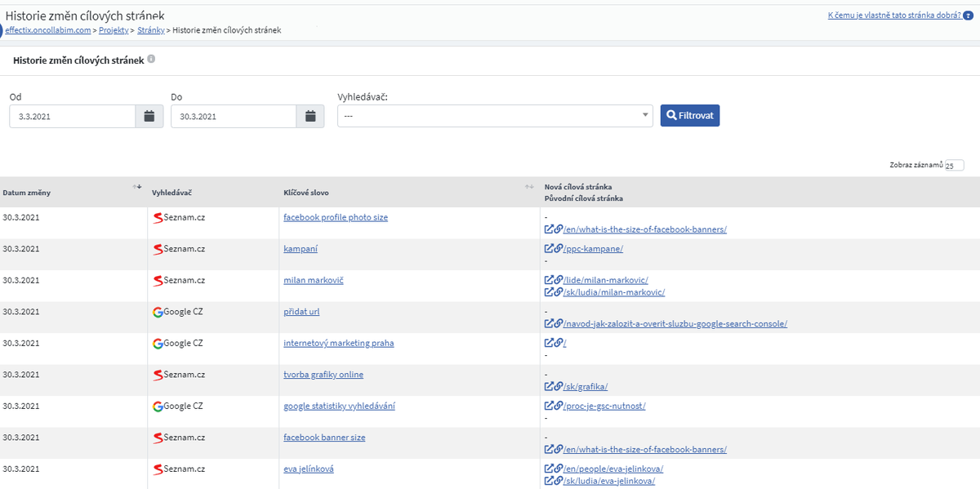980x489 pixels.
Task: Click the edit icon for /lide/milan-markovic/
Action: tap(549, 280)
